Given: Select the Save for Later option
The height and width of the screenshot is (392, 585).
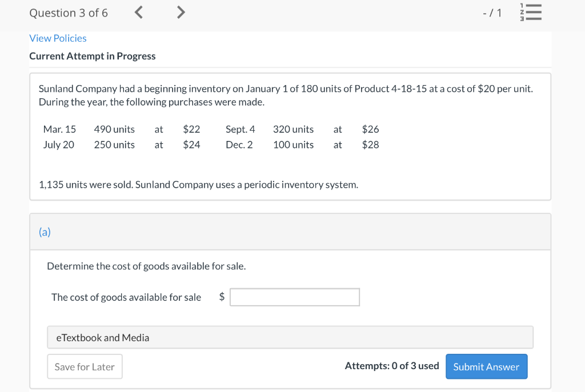Looking at the screenshot, I should (x=85, y=366).
